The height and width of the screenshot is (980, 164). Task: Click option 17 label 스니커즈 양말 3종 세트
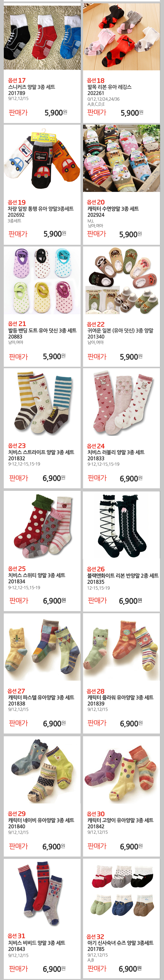click(32, 87)
